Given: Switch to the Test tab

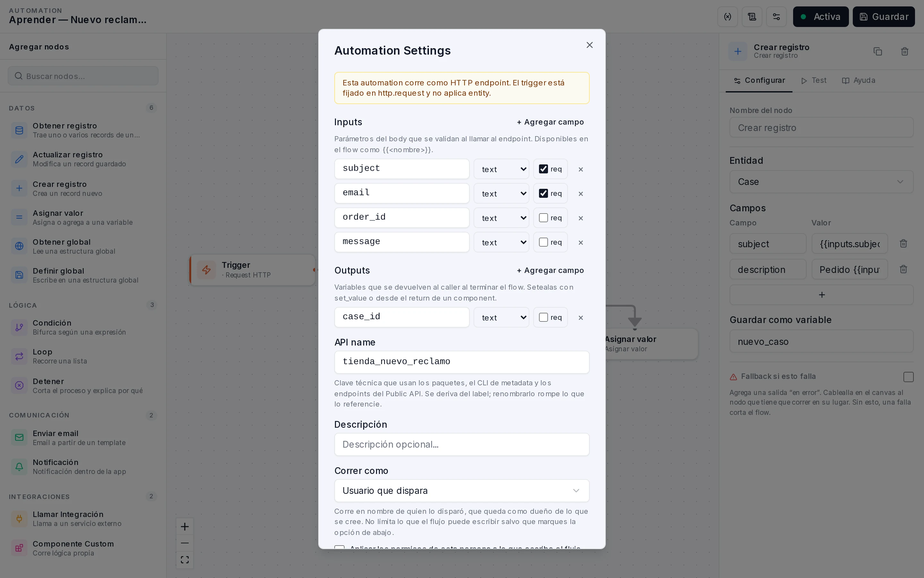Looking at the screenshot, I should click(x=814, y=81).
